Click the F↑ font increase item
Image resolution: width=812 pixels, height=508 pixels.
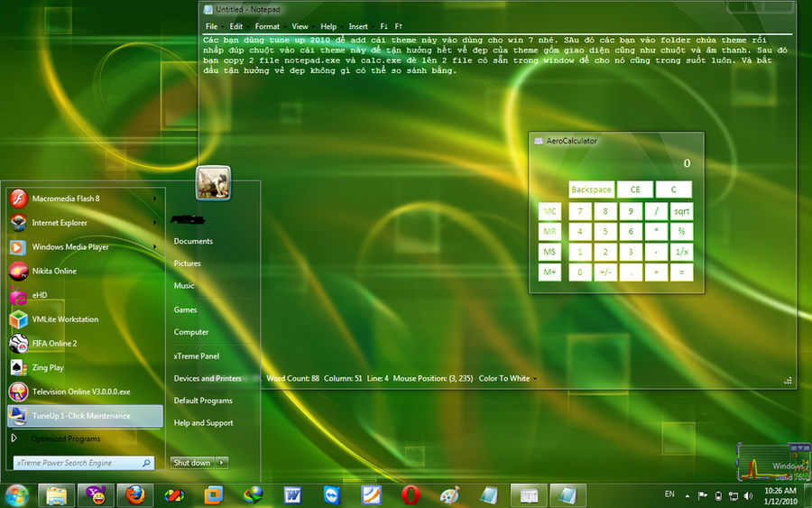click(398, 26)
